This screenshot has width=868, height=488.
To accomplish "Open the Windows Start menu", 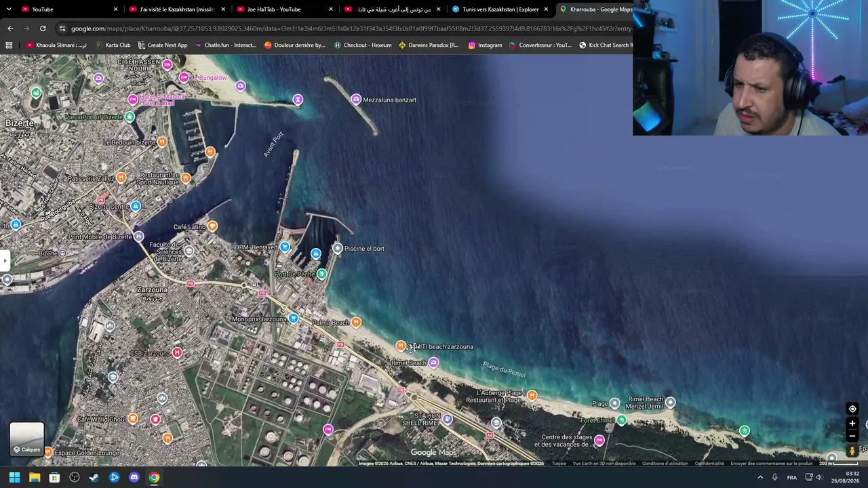I will point(14,477).
